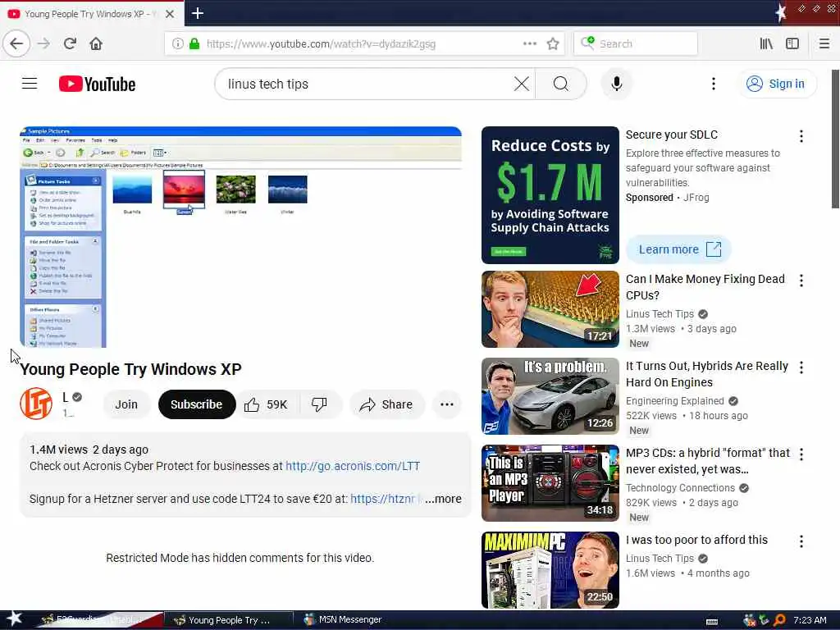Reload the page with the refresh icon
This screenshot has width=840, height=630.
coord(71,43)
